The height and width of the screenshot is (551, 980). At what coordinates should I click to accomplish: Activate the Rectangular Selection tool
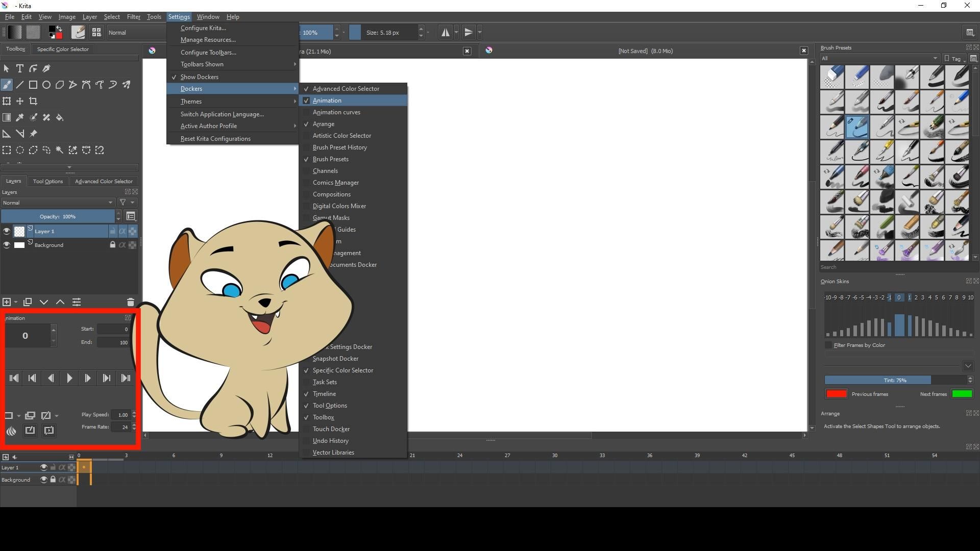click(7, 150)
